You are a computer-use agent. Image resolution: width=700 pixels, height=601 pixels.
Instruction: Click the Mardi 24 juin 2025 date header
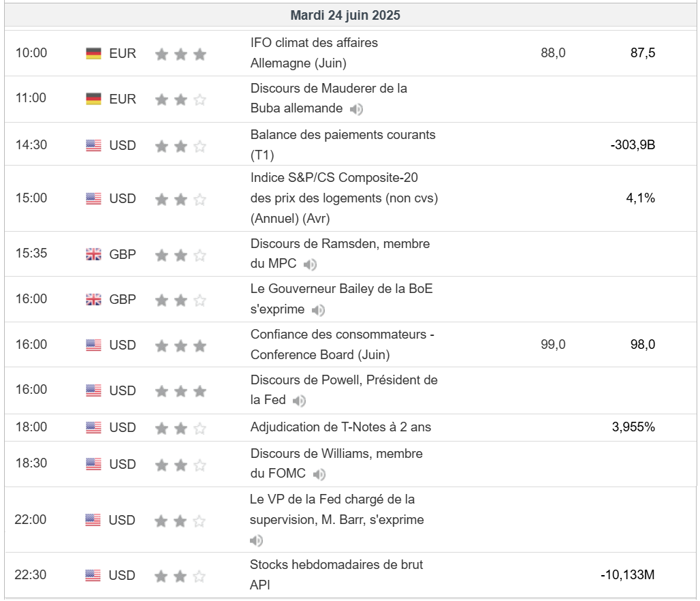click(345, 15)
